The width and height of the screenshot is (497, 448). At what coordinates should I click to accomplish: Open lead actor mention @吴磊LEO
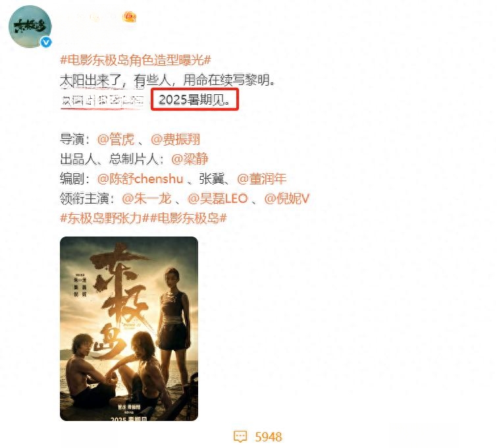(x=217, y=198)
